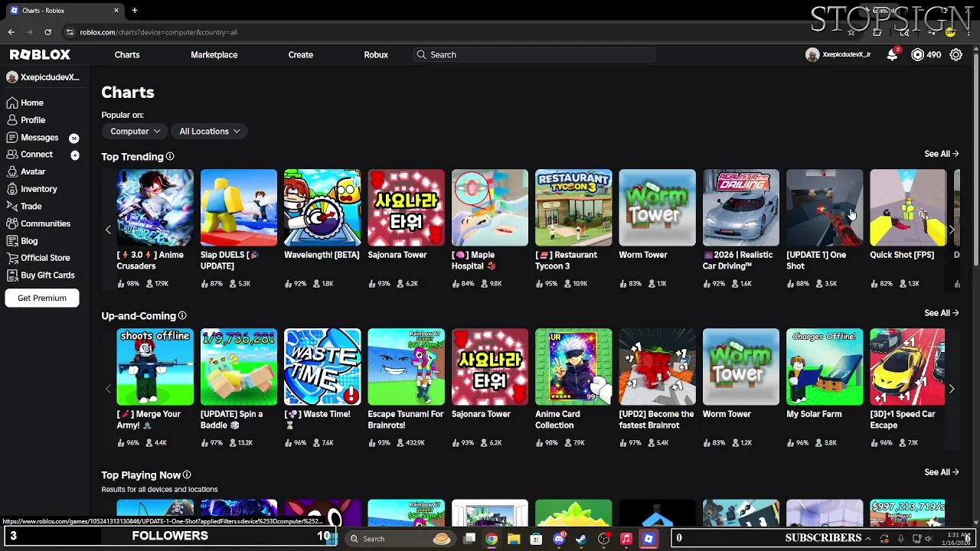Viewport: 980px width, 551px height.
Task: Select the Charts - Roblox browser tab
Action: (64, 11)
